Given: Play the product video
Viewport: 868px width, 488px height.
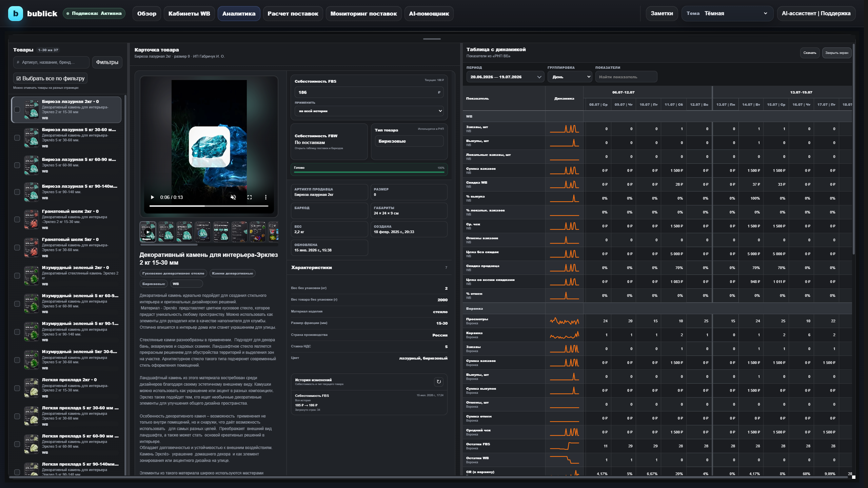Looking at the screenshot, I should click(153, 197).
